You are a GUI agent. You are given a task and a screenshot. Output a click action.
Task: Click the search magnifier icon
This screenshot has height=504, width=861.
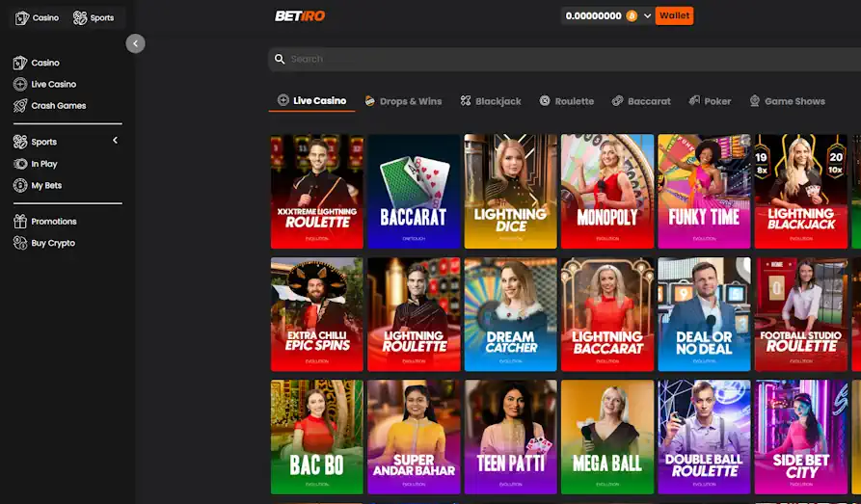(x=280, y=59)
